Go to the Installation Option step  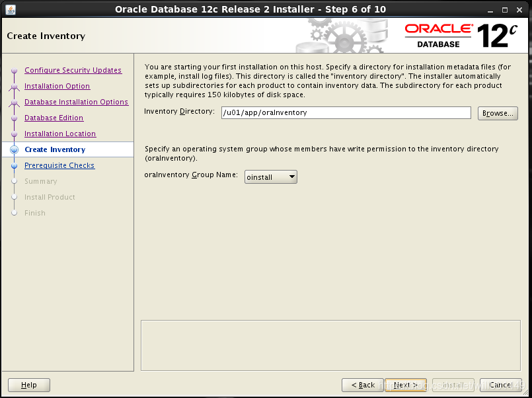pos(57,86)
